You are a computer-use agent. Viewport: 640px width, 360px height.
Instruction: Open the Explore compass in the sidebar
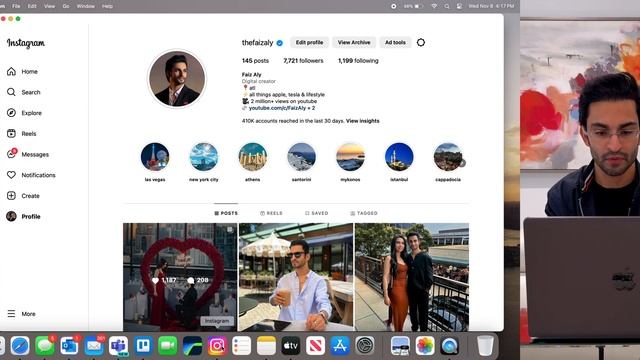pyautogui.click(x=11, y=113)
